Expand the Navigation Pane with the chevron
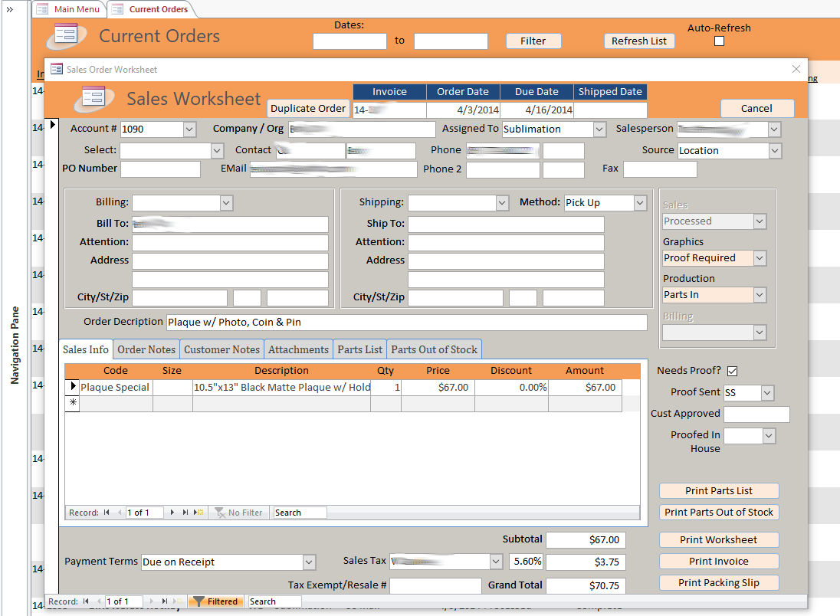The height and width of the screenshot is (616, 840). 10,9
